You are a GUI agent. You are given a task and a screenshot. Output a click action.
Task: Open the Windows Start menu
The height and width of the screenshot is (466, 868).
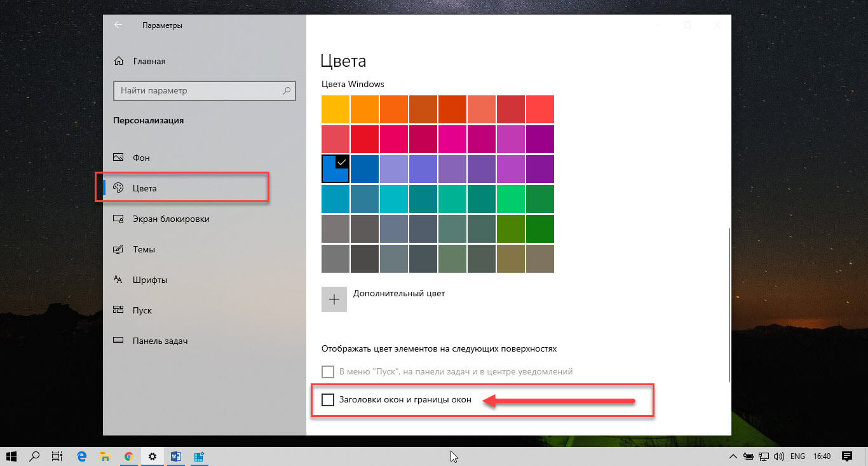pyautogui.click(x=13, y=456)
